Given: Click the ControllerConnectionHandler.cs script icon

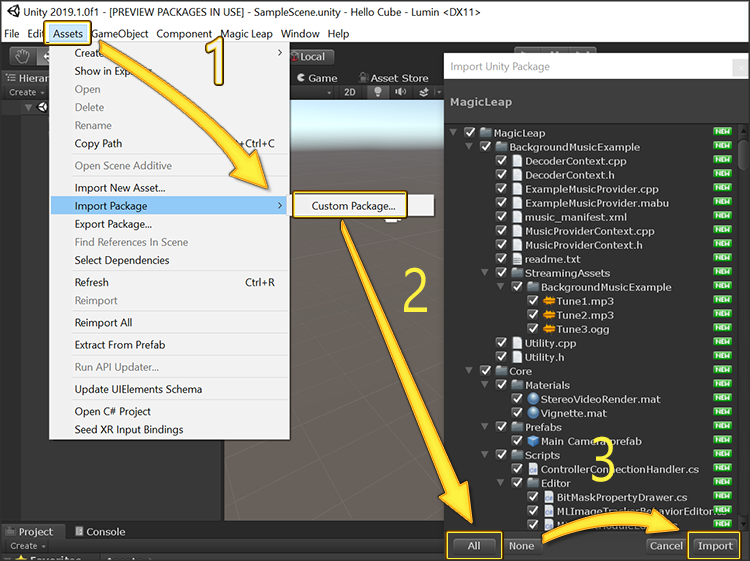Looking at the screenshot, I should pyautogui.click(x=533, y=469).
